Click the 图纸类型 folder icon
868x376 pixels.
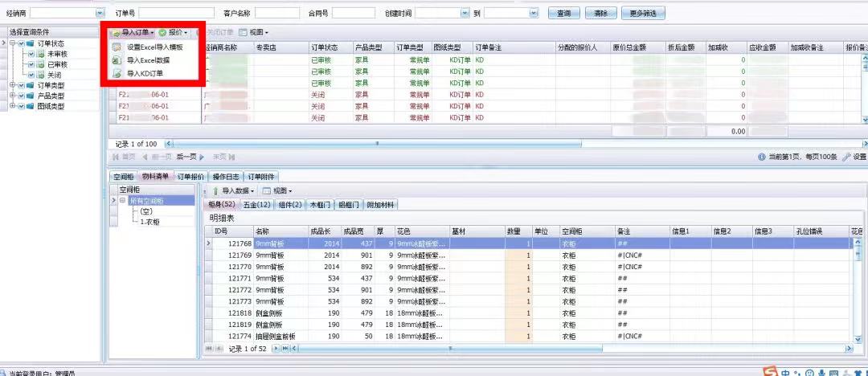click(x=30, y=106)
